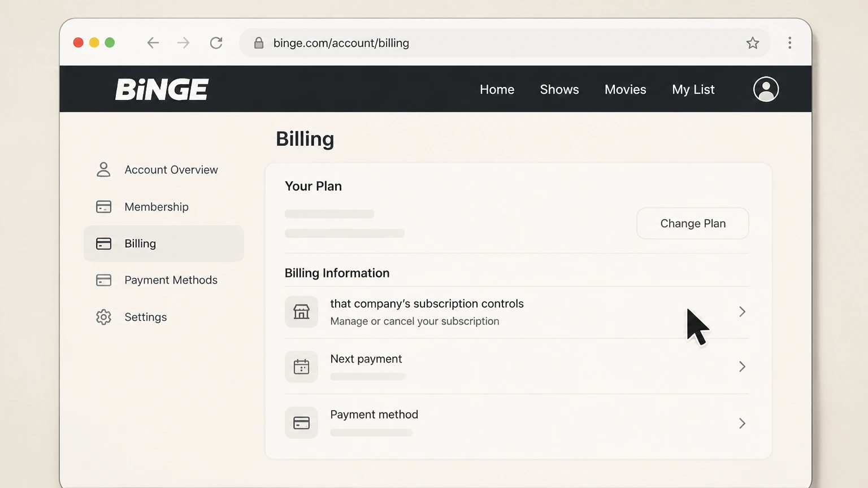Open Shows in the top navigation
The width and height of the screenshot is (868, 488).
559,89
